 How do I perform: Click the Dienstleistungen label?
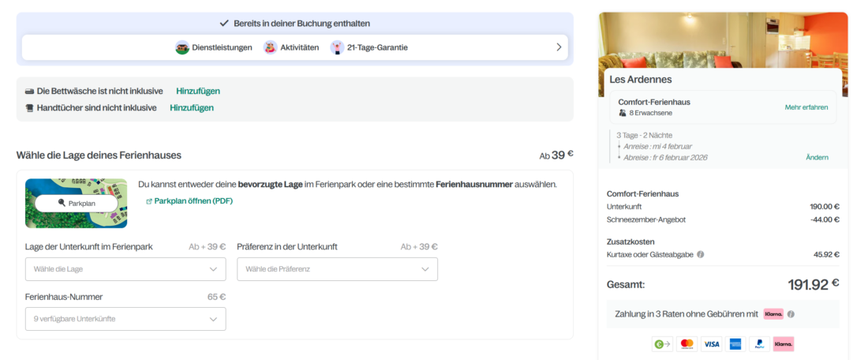pyautogui.click(x=222, y=47)
